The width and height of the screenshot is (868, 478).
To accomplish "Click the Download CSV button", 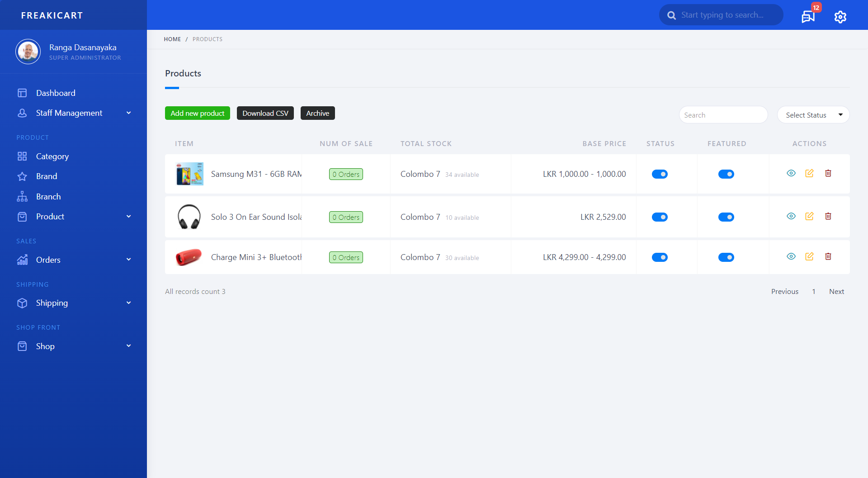I will click(x=265, y=113).
